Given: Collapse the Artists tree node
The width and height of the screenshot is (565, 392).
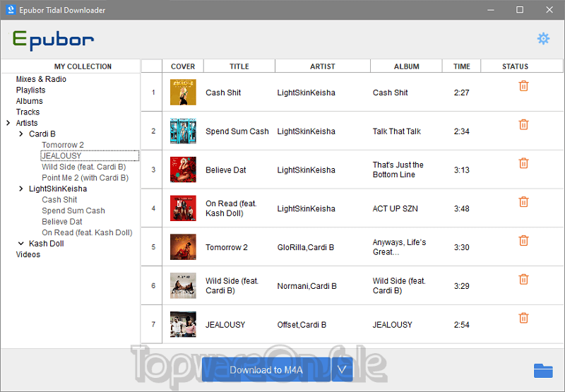Looking at the screenshot, I should [8, 123].
